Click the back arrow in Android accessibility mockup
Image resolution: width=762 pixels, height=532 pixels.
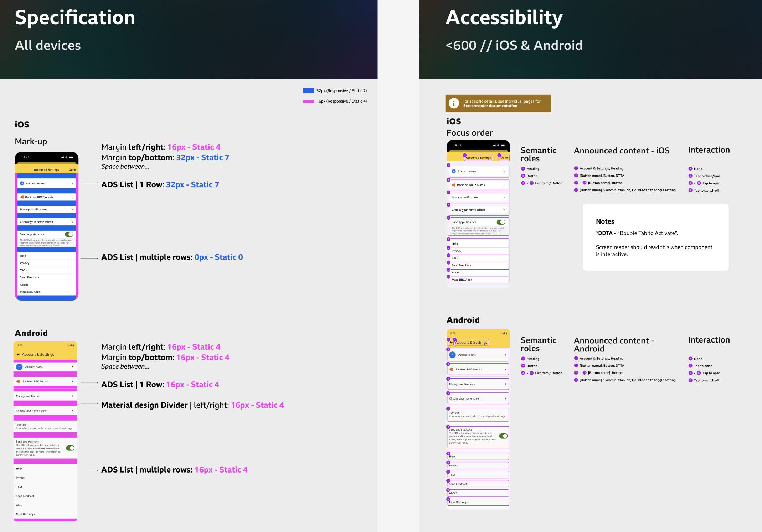point(451,343)
